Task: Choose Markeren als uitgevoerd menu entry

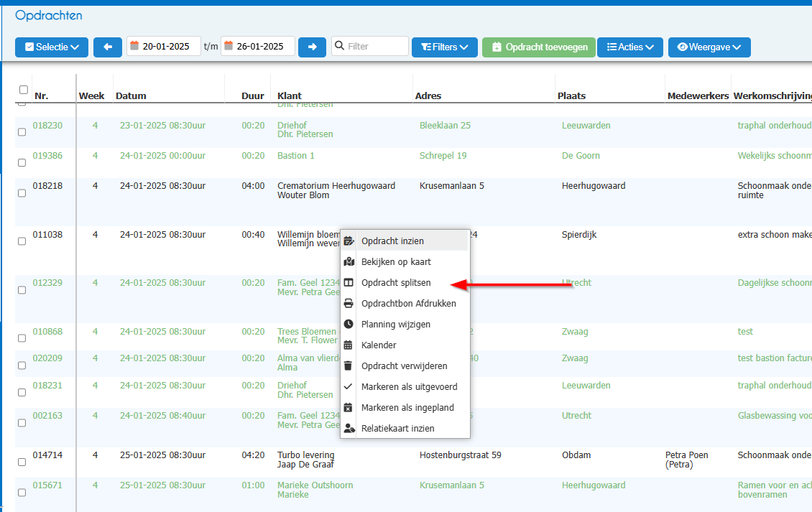Action: [x=405, y=387]
